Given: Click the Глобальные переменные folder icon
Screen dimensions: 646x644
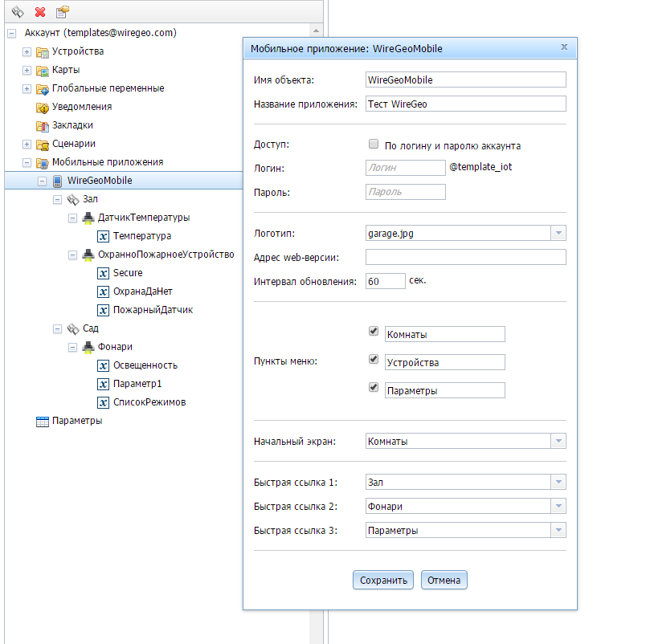Looking at the screenshot, I should tap(43, 89).
